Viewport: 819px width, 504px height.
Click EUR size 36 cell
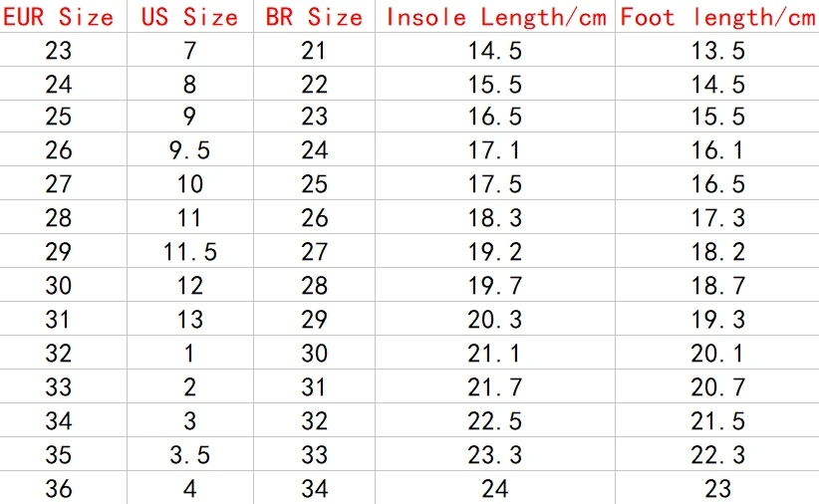(63, 488)
